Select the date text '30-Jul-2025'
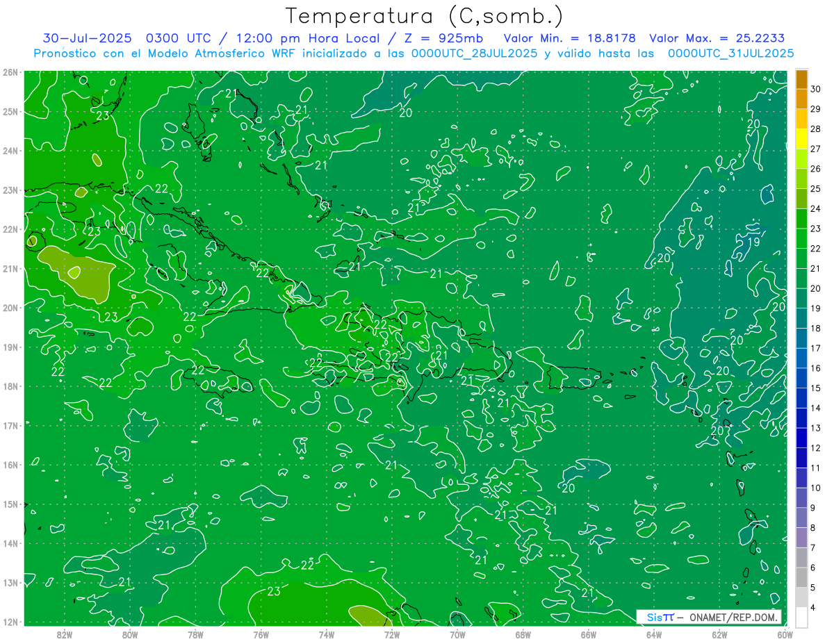834x644 pixels. (88, 38)
